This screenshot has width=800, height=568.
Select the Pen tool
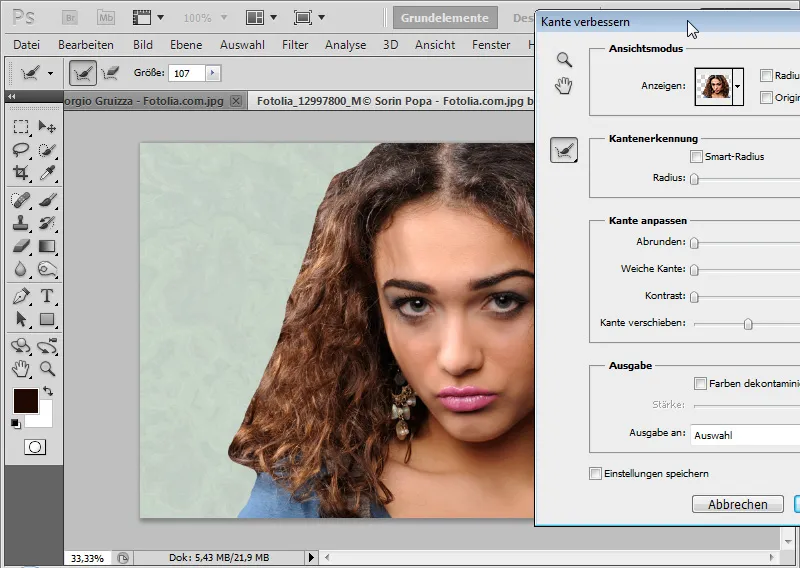coord(21,295)
